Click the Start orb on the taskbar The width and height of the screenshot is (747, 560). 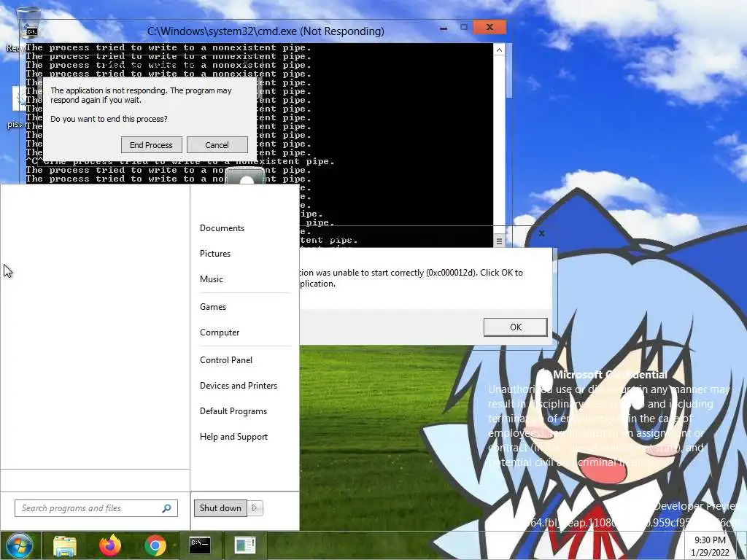(20, 545)
